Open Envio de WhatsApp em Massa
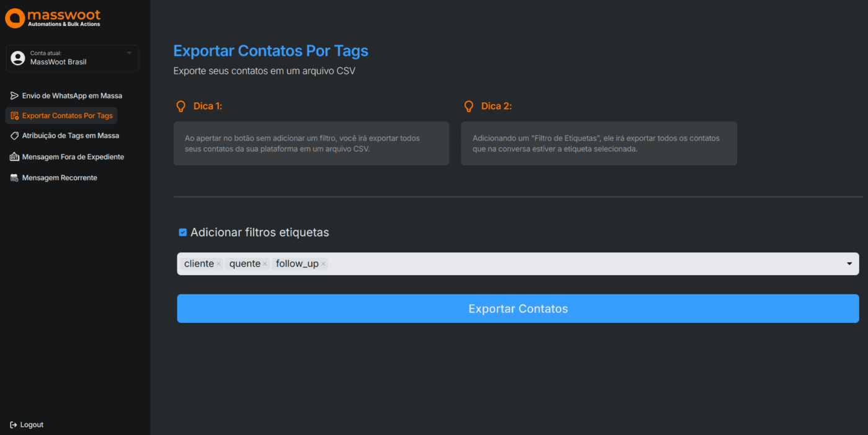The height and width of the screenshot is (435, 868). 72,96
